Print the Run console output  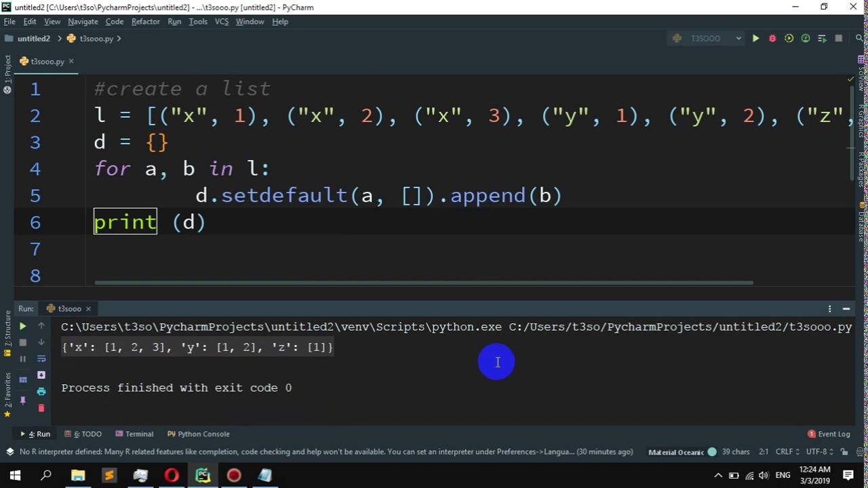coord(41,391)
